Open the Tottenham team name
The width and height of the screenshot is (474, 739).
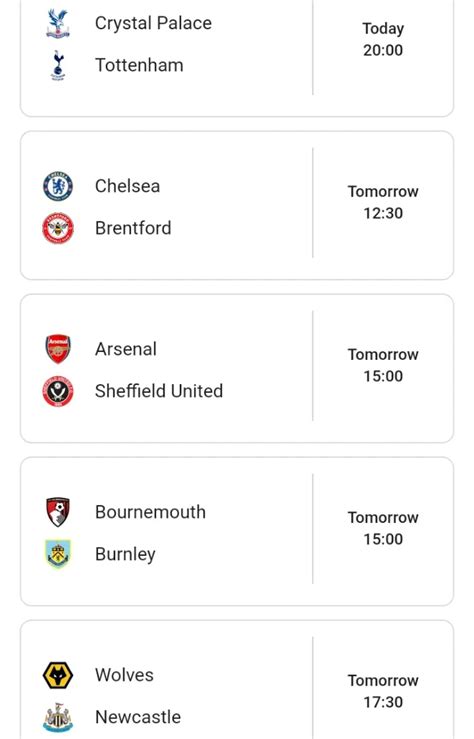click(139, 65)
